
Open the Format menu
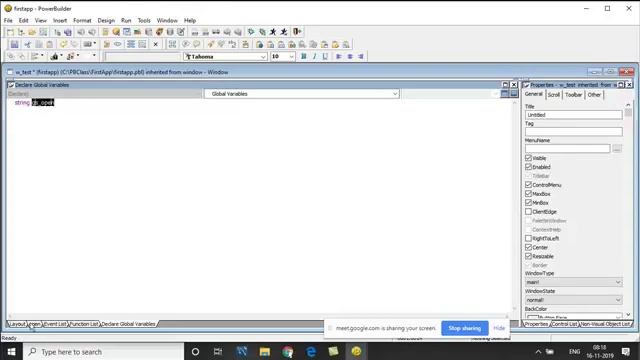82,20
